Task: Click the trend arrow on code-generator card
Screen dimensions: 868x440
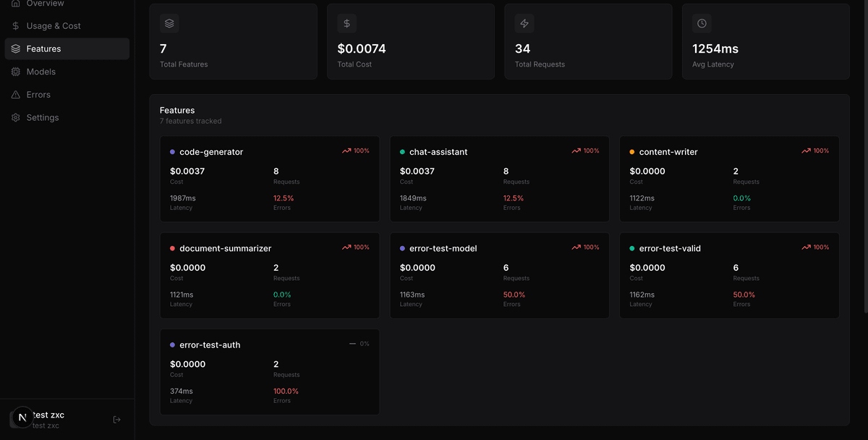Action: tap(347, 150)
